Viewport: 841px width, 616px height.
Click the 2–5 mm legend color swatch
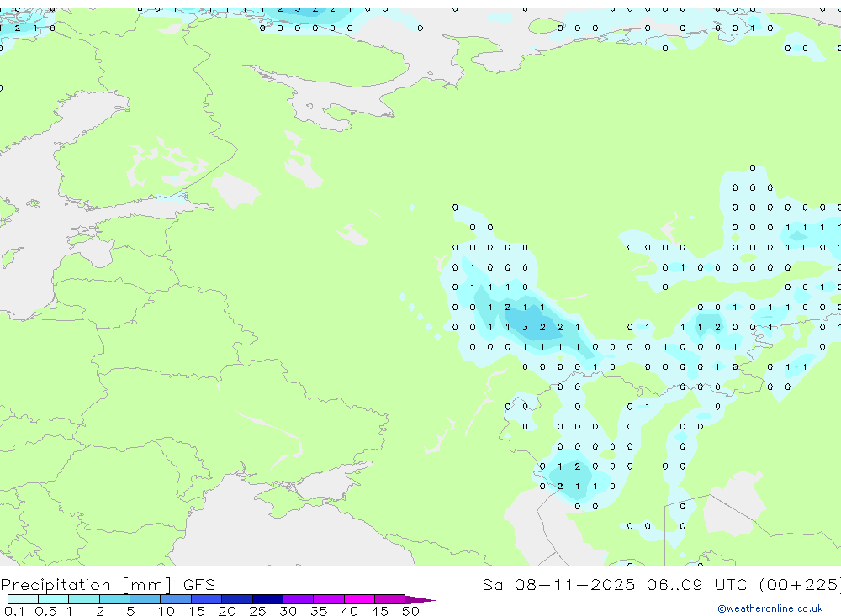114,599
